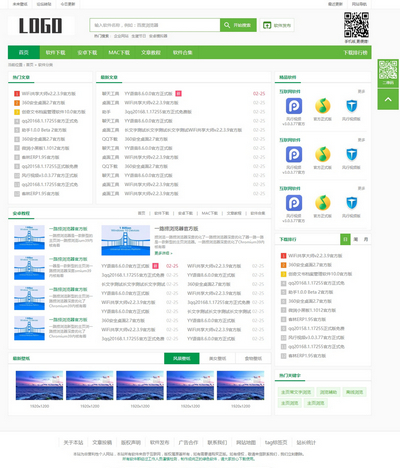Switch to the 美女壁纸 wallpaper tab
Screen dimensions: 400x468
tap(217, 358)
